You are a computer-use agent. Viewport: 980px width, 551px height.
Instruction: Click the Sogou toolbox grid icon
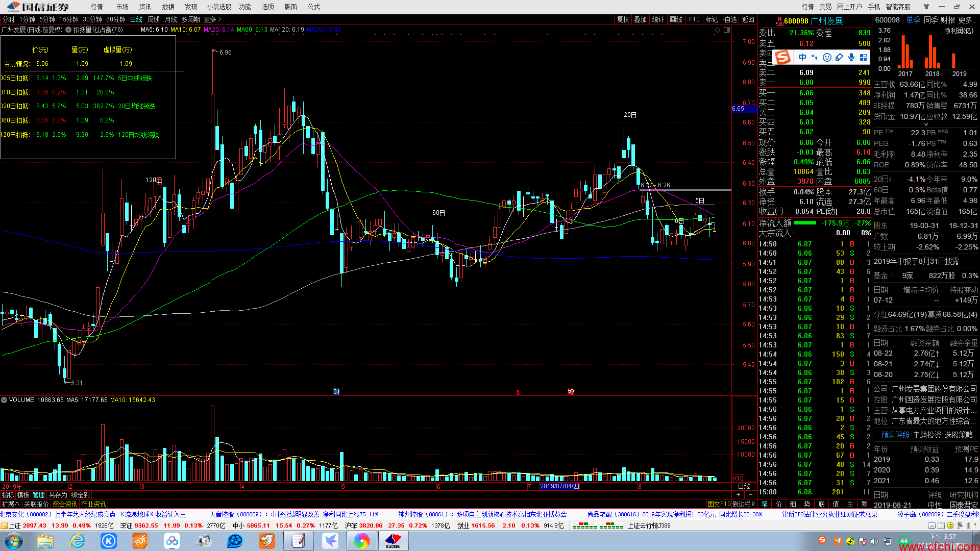pos(864,57)
